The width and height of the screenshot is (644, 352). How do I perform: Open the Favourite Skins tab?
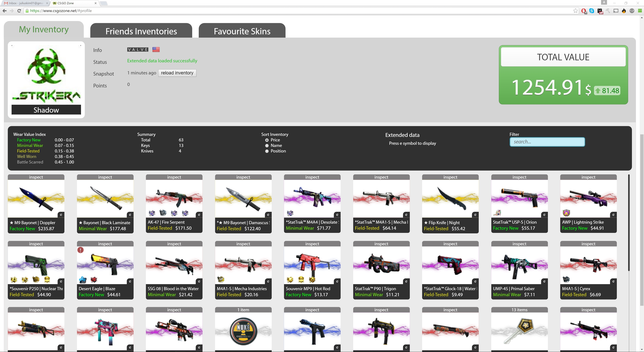coord(242,31)
